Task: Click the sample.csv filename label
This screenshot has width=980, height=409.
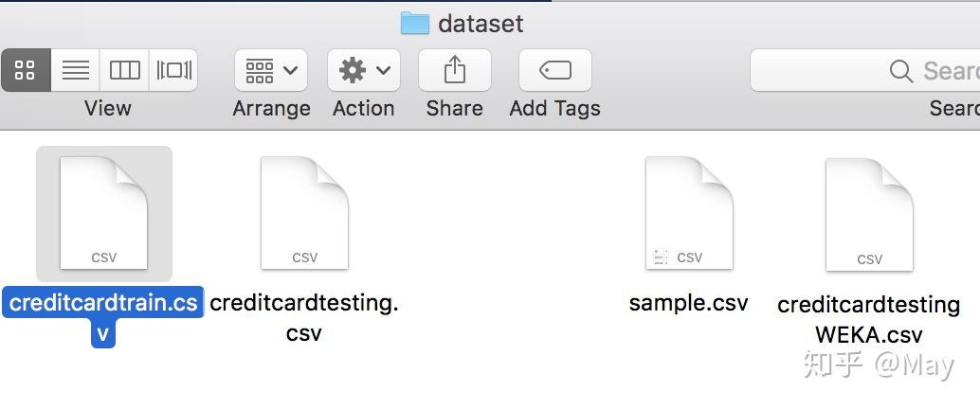Action: pos(689,303)
